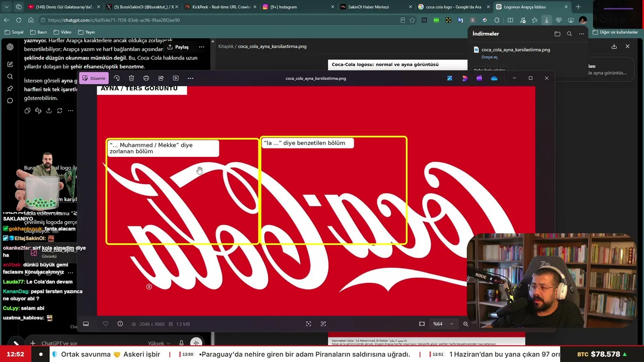Image resolution: width=644 pixels, height=362 pixels.
Task: Print the image from the Photos toolbar
Action: tap(146, 78)
